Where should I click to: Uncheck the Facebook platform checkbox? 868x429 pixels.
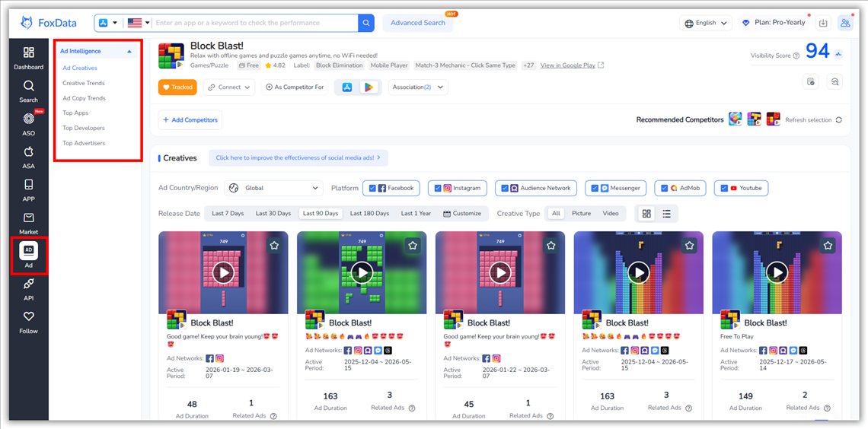[x=372, y=188]
